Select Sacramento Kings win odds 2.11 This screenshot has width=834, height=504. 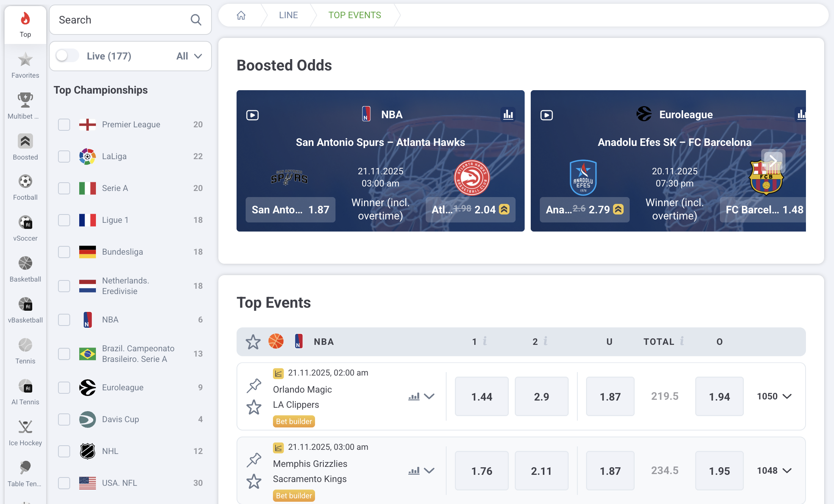point(542,471)
